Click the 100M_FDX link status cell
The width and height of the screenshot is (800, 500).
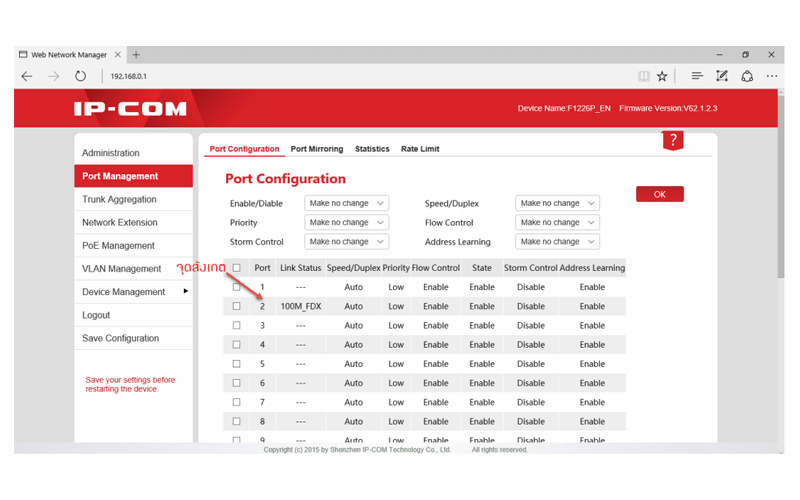click(301, 306)
